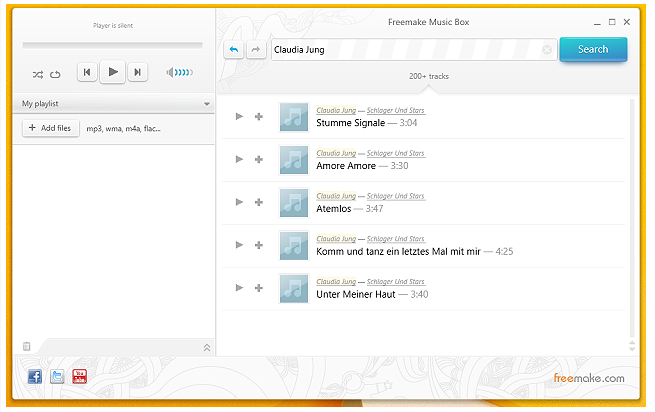This screenshot has height=412, width=655.
Task: Play the track Atemlos
Action: pos(239,202)
